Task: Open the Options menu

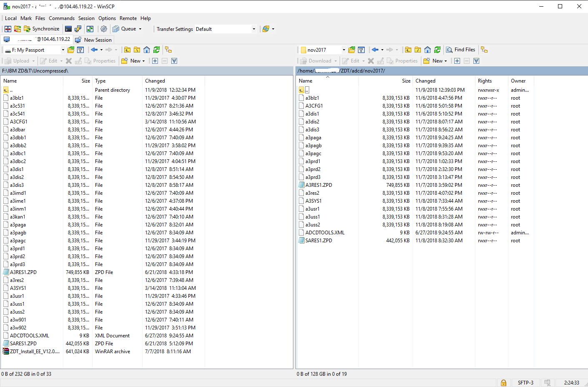Action: [107, 18]
